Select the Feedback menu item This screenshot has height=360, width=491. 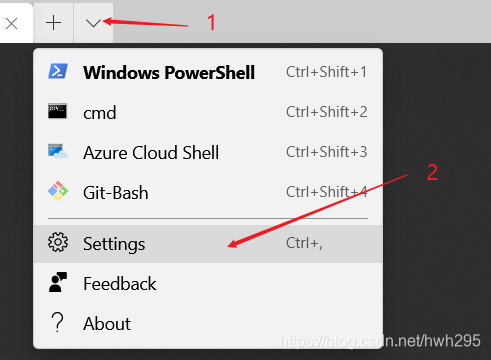coord(208,283)
